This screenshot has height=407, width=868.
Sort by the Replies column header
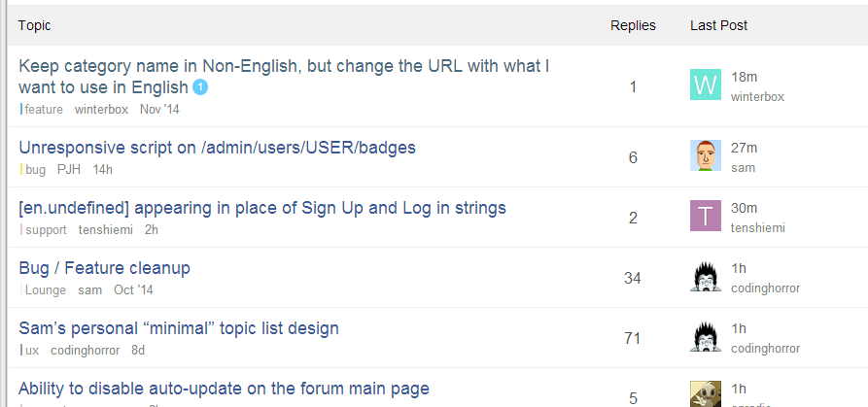click(633, 25)
